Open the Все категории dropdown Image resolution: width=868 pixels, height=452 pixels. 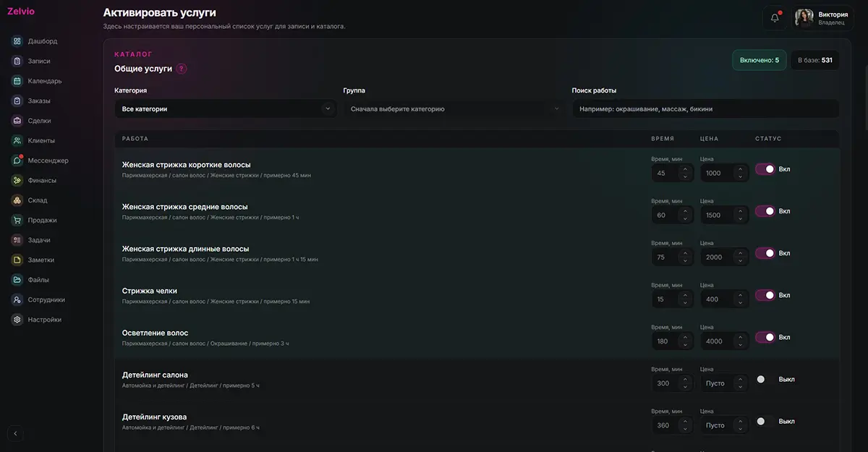pos(226,108)
